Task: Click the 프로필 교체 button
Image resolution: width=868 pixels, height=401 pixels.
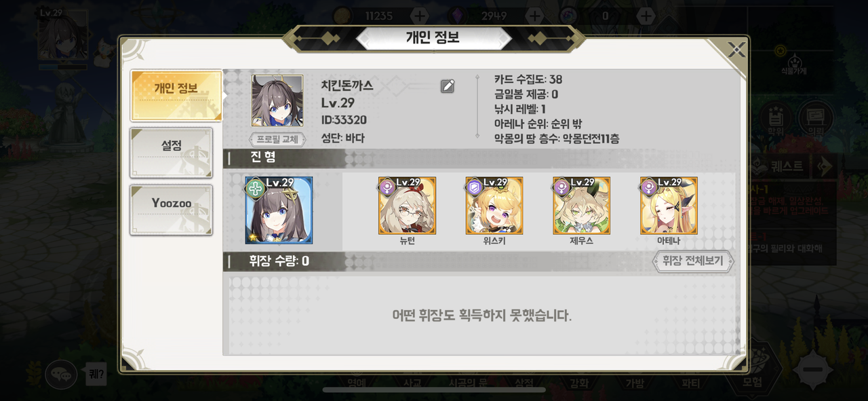Action: coord(277,140)
